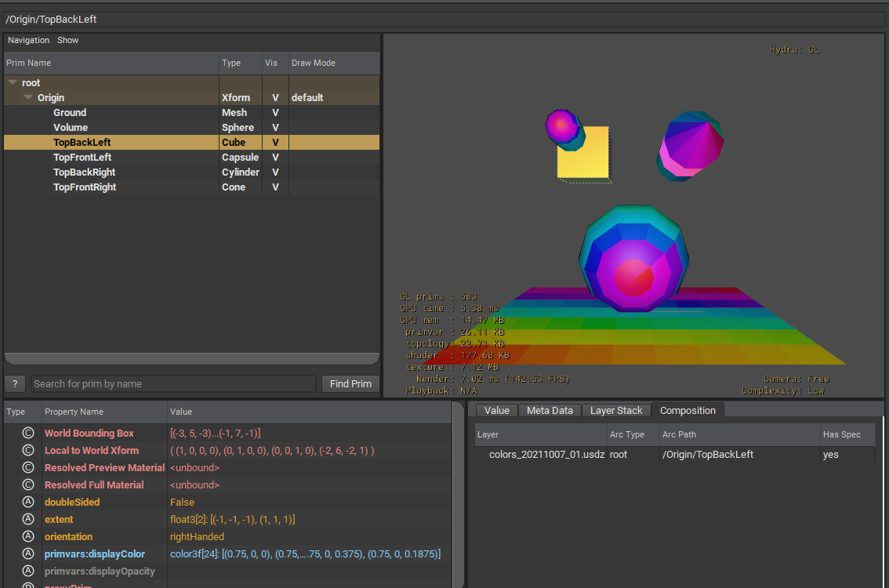Open the Navigation menu
The height and width of the screenshot is (588, 889).
click(28, 40)
